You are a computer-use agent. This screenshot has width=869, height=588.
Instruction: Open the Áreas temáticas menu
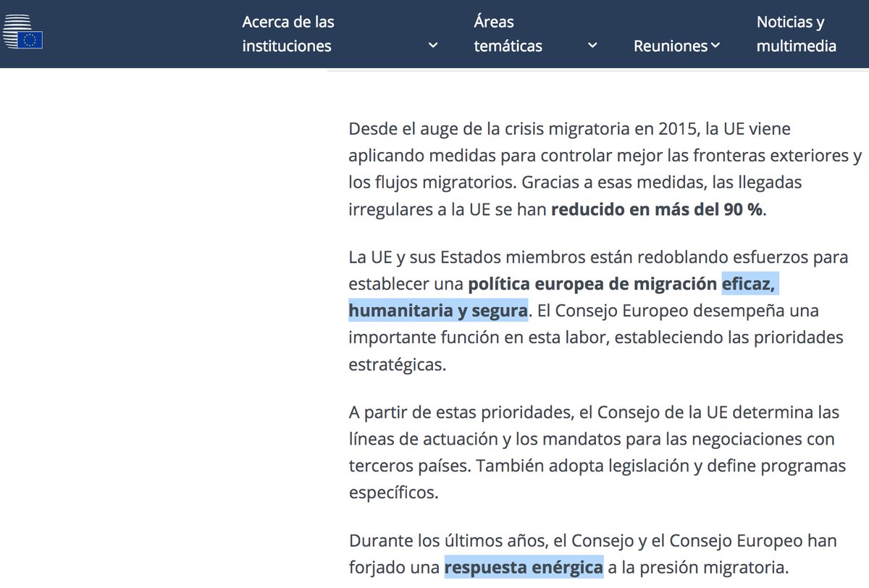tap(507, 33)
